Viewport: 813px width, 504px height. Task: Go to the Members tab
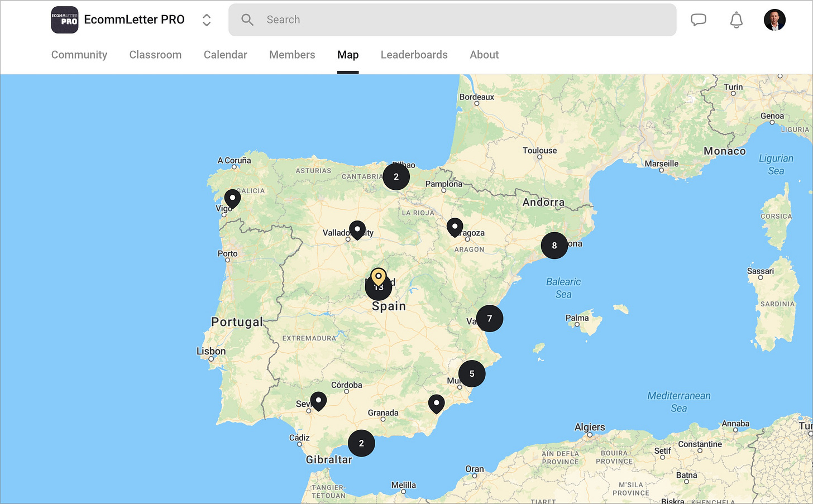(x=292, y=55)
